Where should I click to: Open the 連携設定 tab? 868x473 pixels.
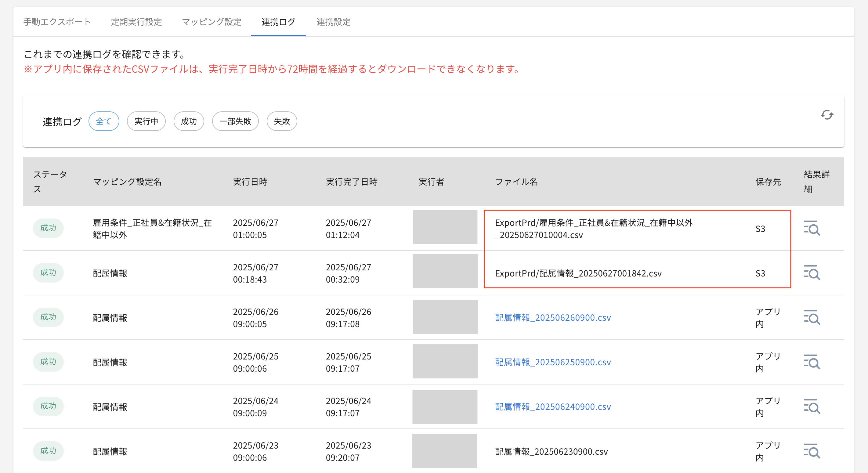click(333, 22)
